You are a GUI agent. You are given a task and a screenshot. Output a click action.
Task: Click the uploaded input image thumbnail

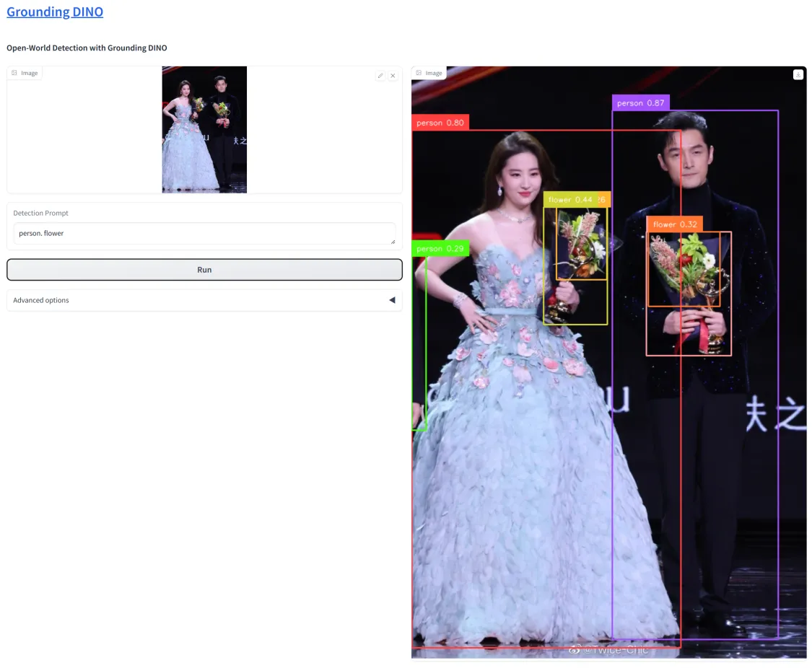point(204,130)
